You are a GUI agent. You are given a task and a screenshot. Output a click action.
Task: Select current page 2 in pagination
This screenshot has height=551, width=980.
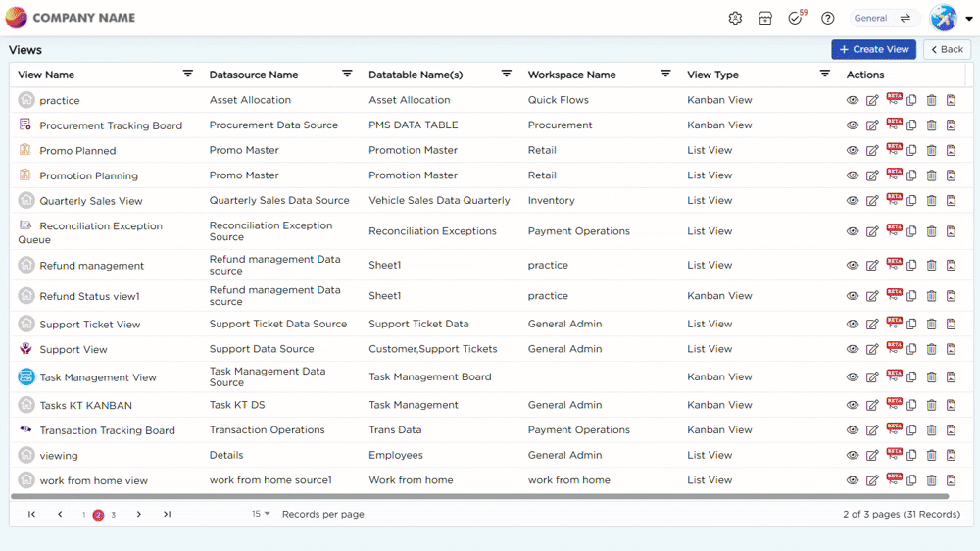click(98, 515)
